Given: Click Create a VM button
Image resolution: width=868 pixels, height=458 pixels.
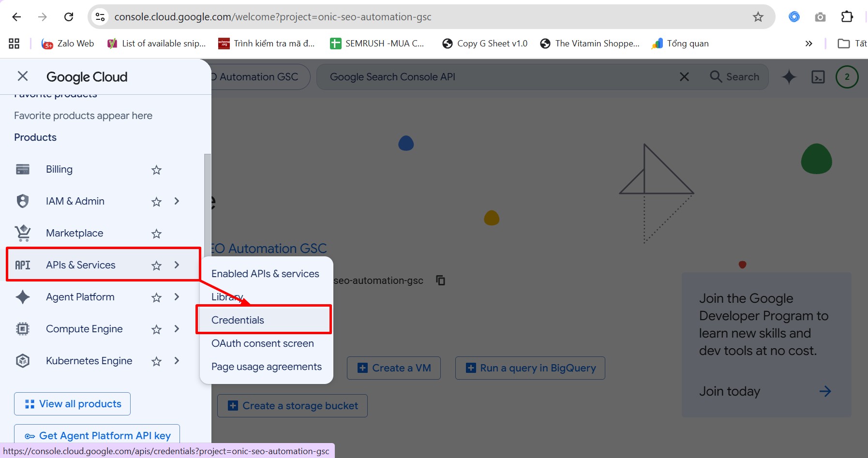Looking at the screenshot, I should tap(394, 368).
